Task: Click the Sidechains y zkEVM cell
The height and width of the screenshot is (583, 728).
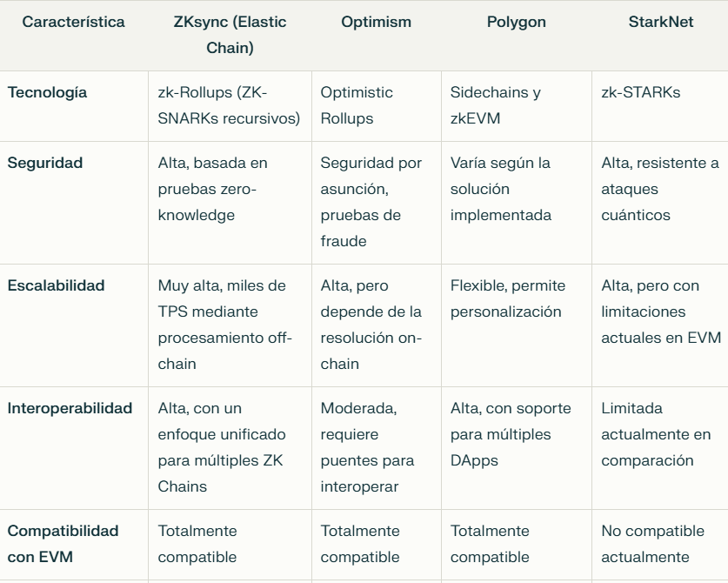Action: pos(495,105)
